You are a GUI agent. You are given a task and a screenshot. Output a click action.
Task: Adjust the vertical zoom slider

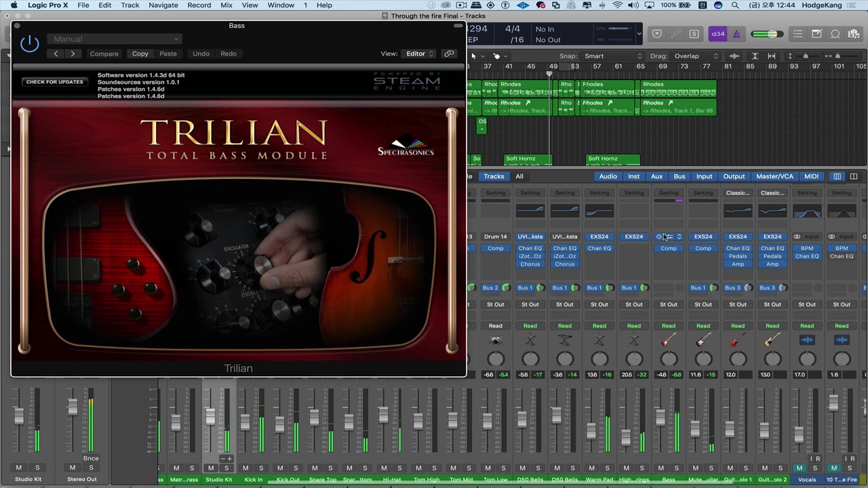(806, 56)
